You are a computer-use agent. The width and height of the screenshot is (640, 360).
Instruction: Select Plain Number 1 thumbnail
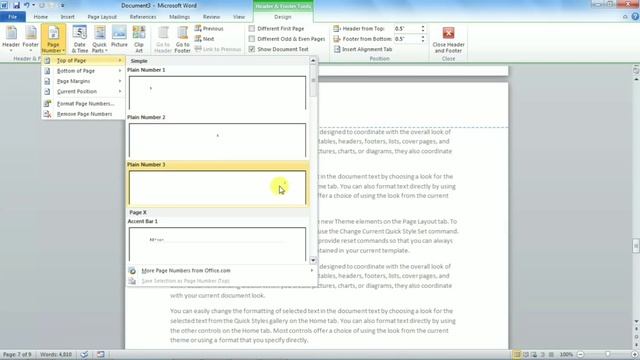pos(217,93)
